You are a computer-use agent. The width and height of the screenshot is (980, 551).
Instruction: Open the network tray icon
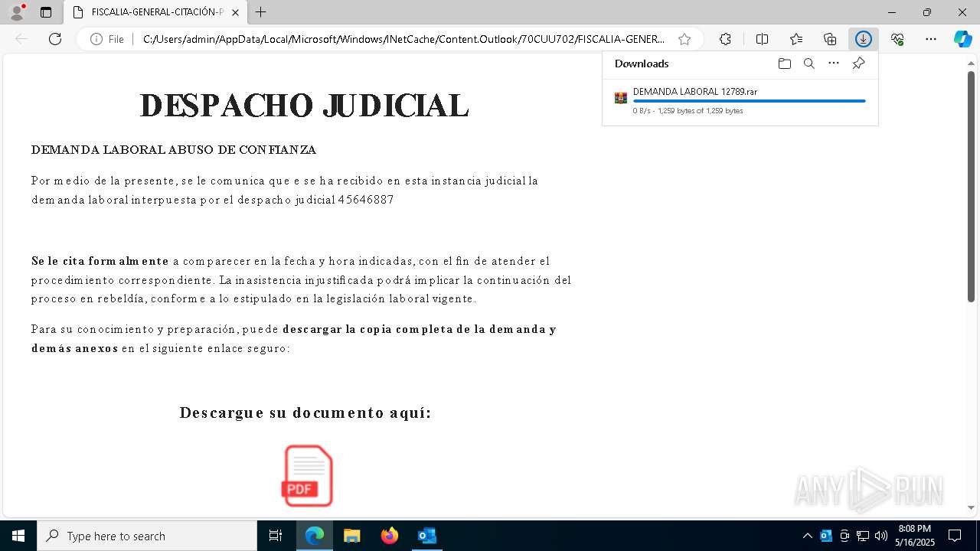(x=863, y=536)
